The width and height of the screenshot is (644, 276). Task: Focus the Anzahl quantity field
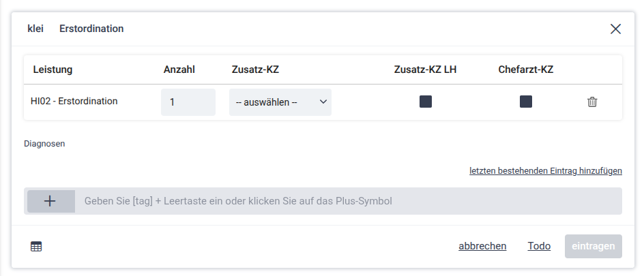[x=188, y=102]
